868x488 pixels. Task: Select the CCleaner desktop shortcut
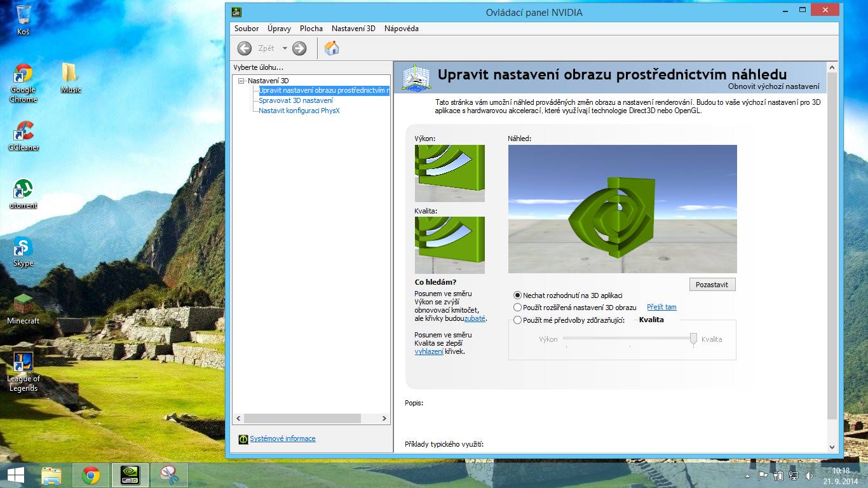pos(24,136)
